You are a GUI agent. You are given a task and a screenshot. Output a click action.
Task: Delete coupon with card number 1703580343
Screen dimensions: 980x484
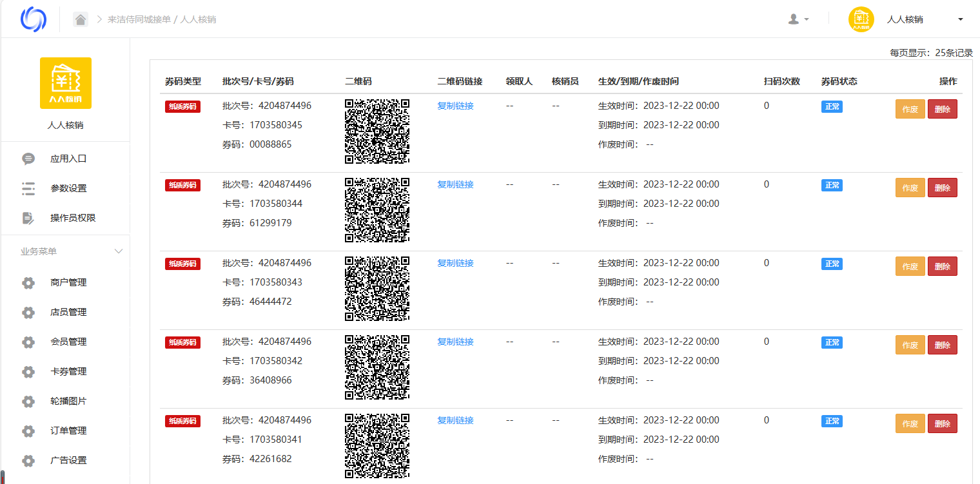(x=943, y=266)
